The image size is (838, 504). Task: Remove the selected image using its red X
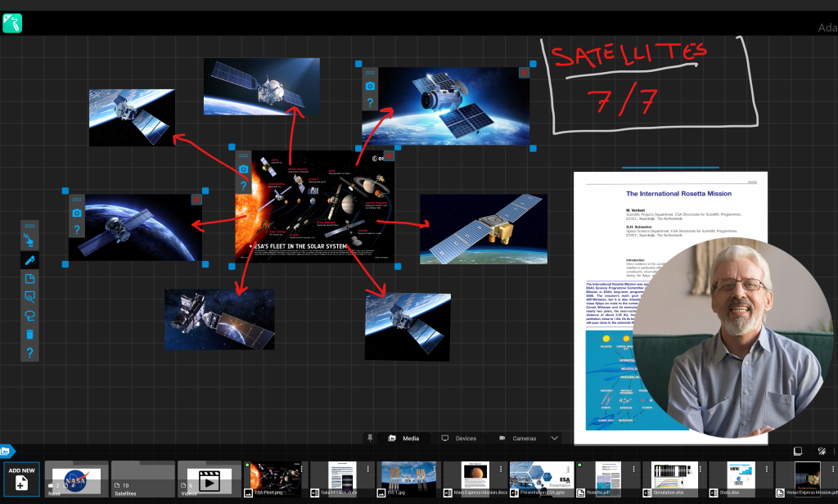[x=524, y=73]
